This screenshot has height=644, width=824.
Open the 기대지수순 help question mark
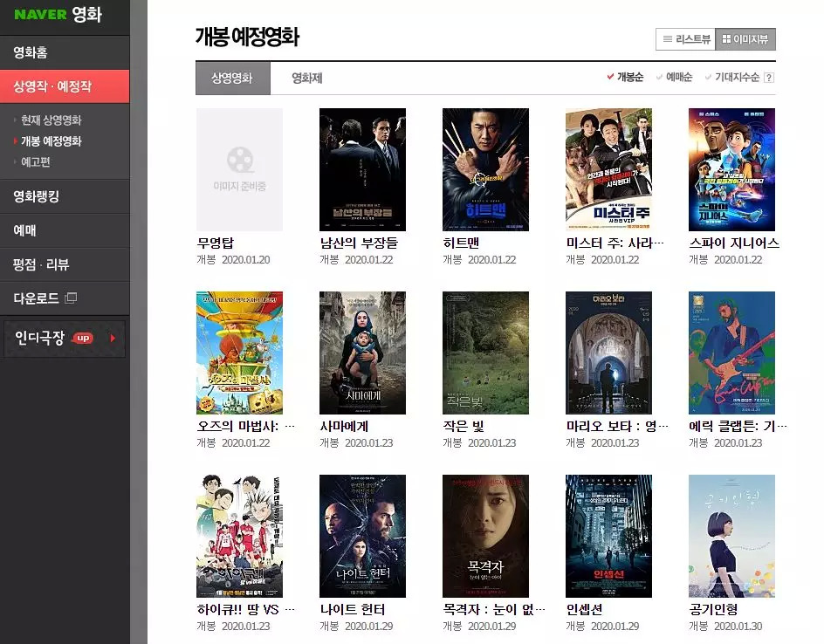click(x=769, y=78)
